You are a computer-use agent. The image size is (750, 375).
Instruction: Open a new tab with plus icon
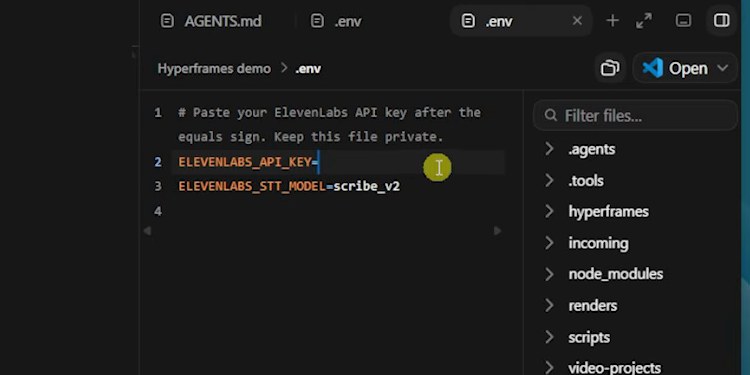pos(612,21)
